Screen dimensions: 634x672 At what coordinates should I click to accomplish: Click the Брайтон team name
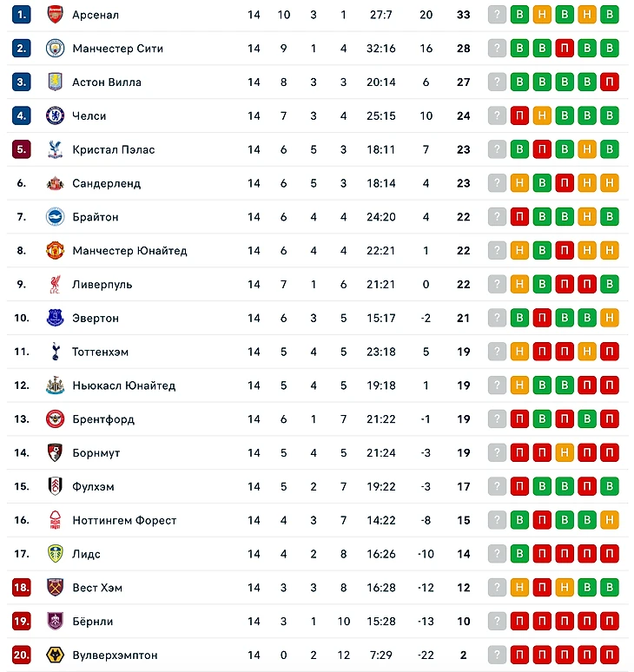click(96, 217)
